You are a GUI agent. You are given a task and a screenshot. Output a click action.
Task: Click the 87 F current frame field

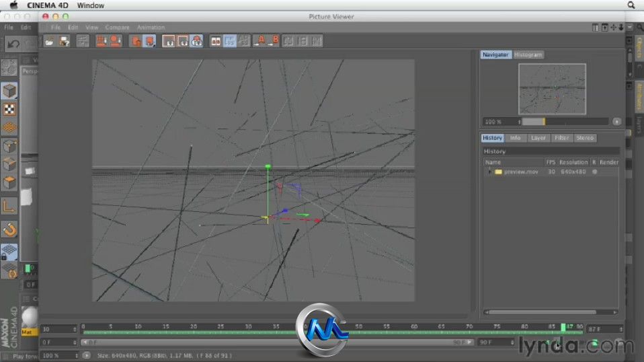604,329
